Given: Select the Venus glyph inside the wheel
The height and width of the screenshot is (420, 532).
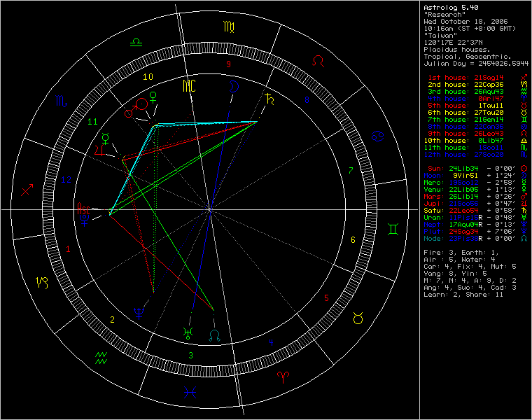Looking at the screenshot, I should pyautogui.click(x=153, y=97).
